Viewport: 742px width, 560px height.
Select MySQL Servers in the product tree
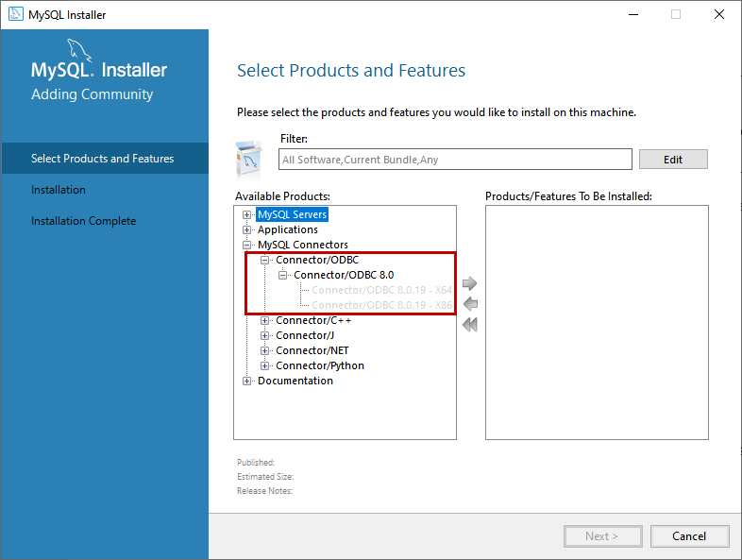(292, 214)
